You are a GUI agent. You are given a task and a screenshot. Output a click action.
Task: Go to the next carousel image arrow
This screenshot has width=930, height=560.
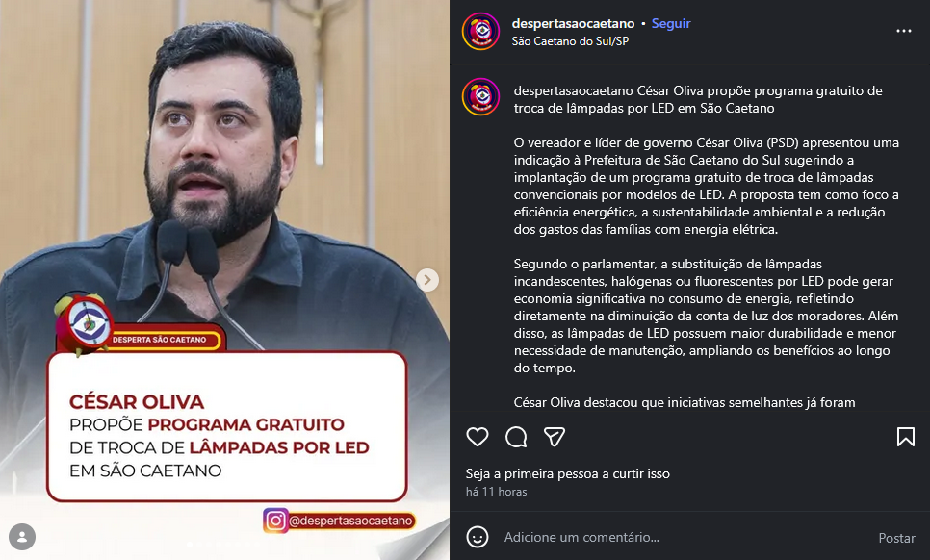427,280
